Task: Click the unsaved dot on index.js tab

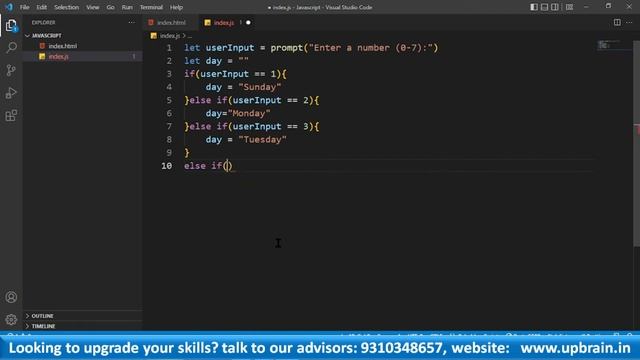Action: (x=248, y=22)
